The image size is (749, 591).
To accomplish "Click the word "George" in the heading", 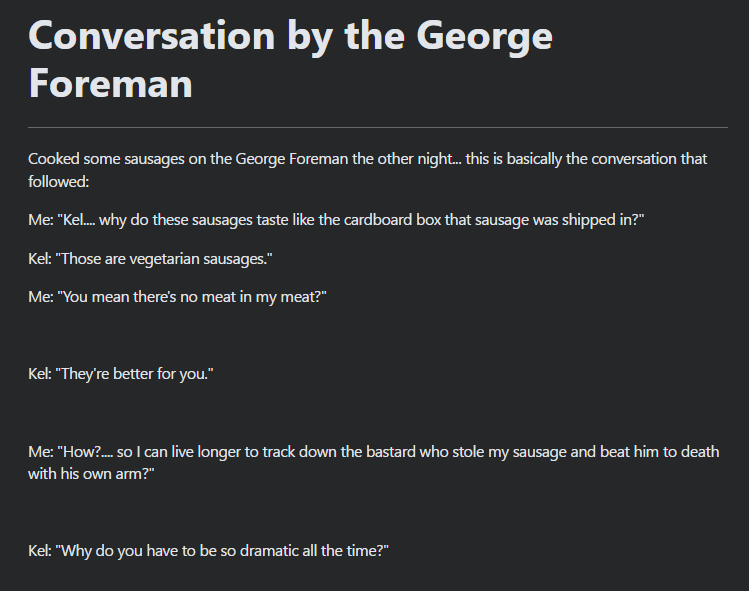I will [x=485, y=36].
